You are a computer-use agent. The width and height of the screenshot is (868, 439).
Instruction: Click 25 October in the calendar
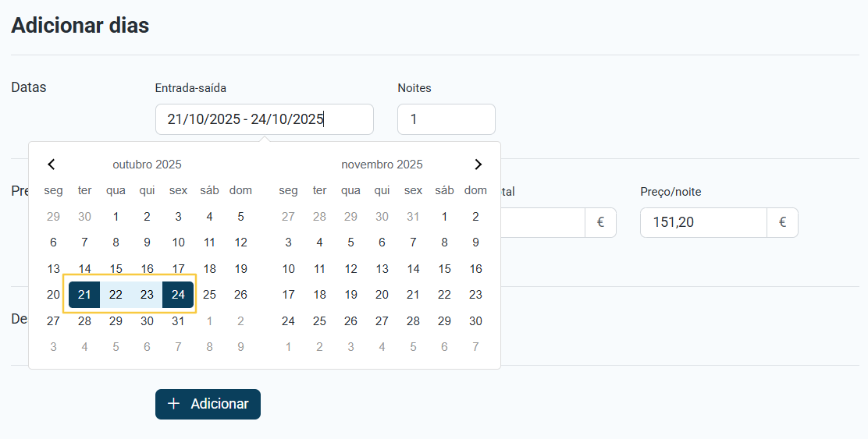pos(209,295)
